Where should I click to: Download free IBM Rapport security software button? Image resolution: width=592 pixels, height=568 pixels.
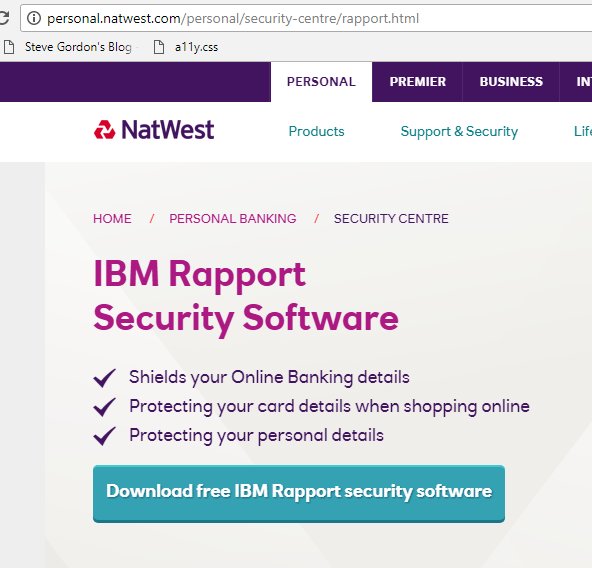pyautogui.click(x=299, y=494)
